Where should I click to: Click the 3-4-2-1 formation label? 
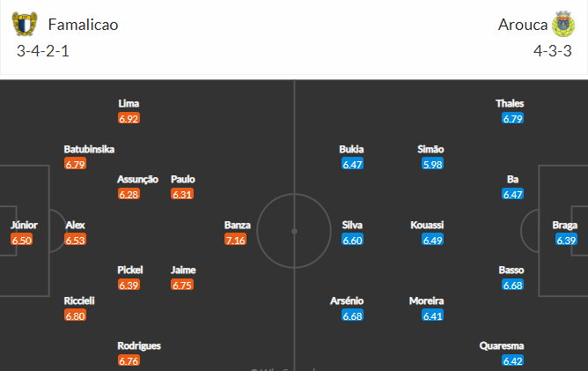(x=43, y=51)
